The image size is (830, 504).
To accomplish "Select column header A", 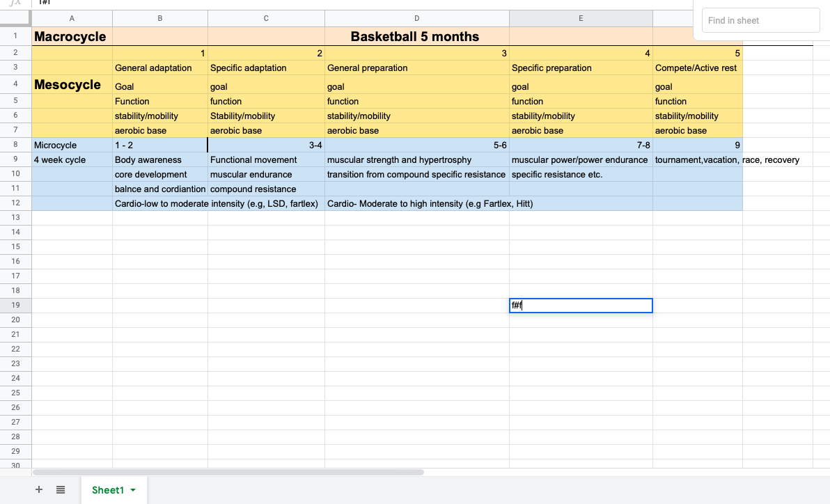I will [x=72, y=18].
